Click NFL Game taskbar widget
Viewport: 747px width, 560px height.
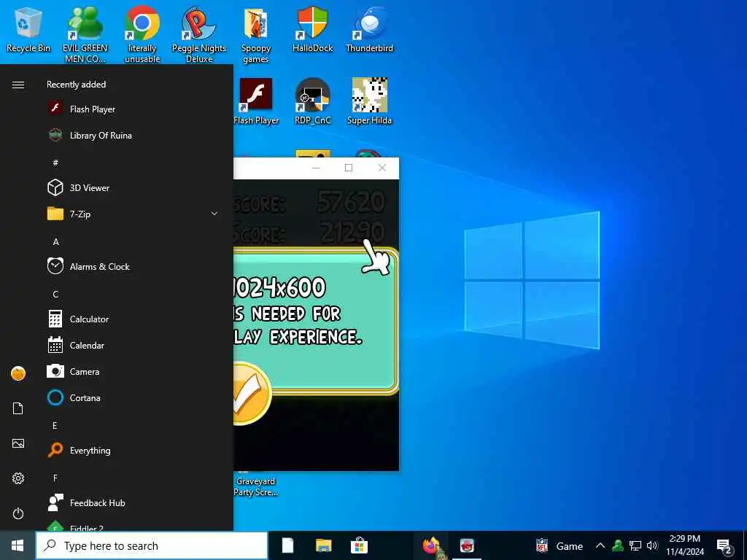pos(560,545)
